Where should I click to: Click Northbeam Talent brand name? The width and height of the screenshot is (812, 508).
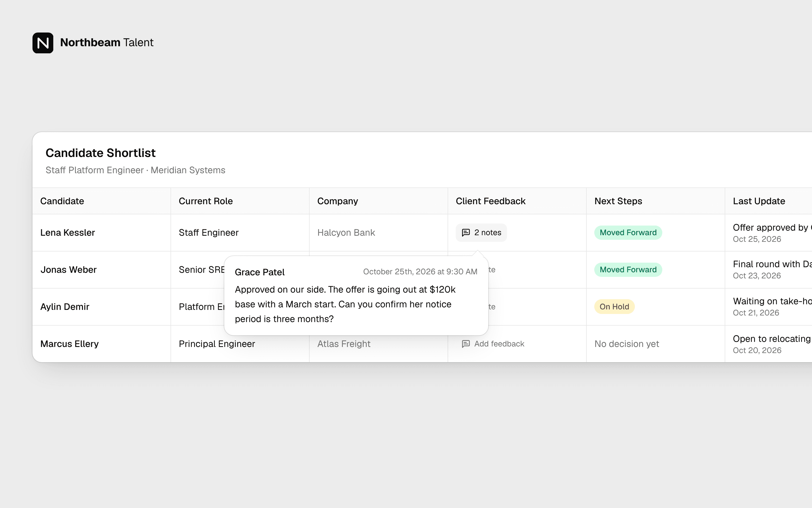pyautogui.click(x=107, y=42)
